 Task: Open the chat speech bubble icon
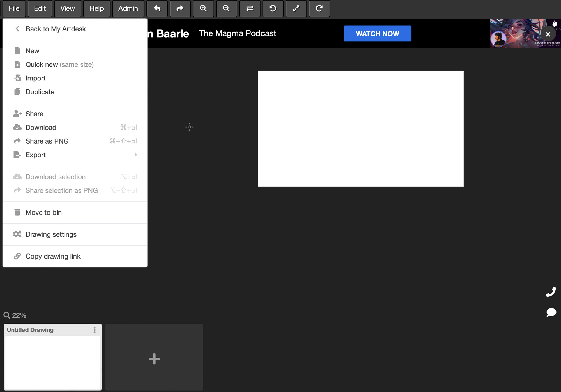551,312
